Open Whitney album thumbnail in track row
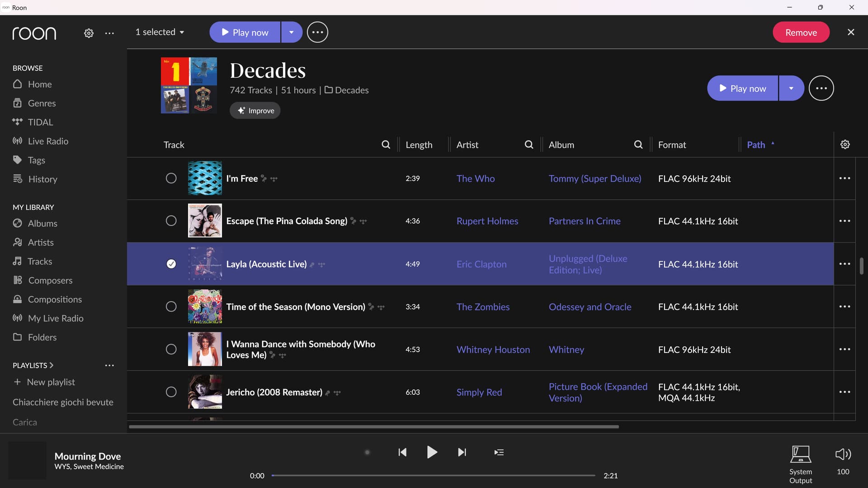This screenshot has height=488, width=868. point(205,349)
